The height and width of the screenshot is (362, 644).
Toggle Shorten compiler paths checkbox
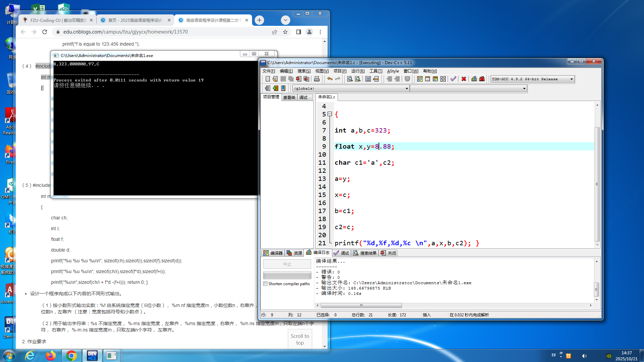265,284
